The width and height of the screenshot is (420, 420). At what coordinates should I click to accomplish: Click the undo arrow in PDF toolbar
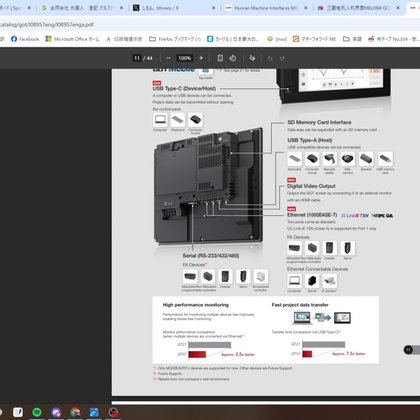[270, 58]
